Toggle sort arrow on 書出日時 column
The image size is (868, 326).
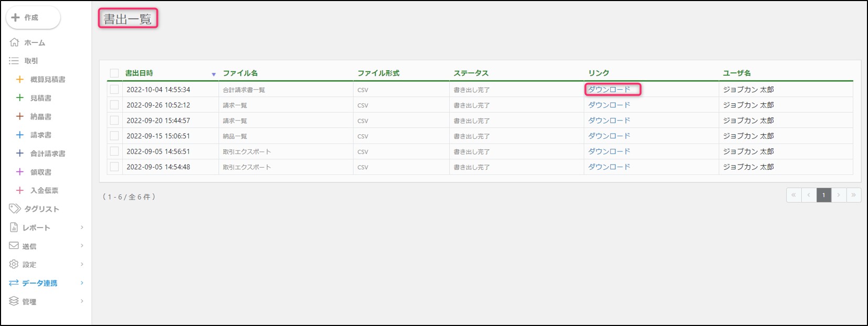[214, 74]
